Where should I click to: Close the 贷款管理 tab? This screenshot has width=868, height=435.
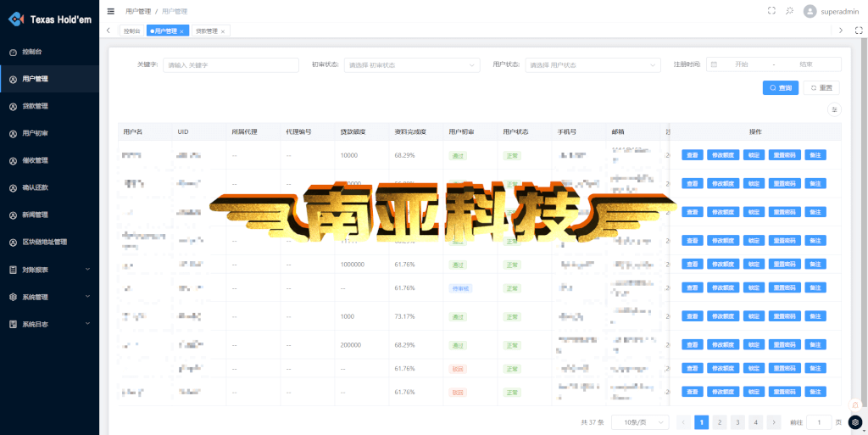click(x=223, y=31)
